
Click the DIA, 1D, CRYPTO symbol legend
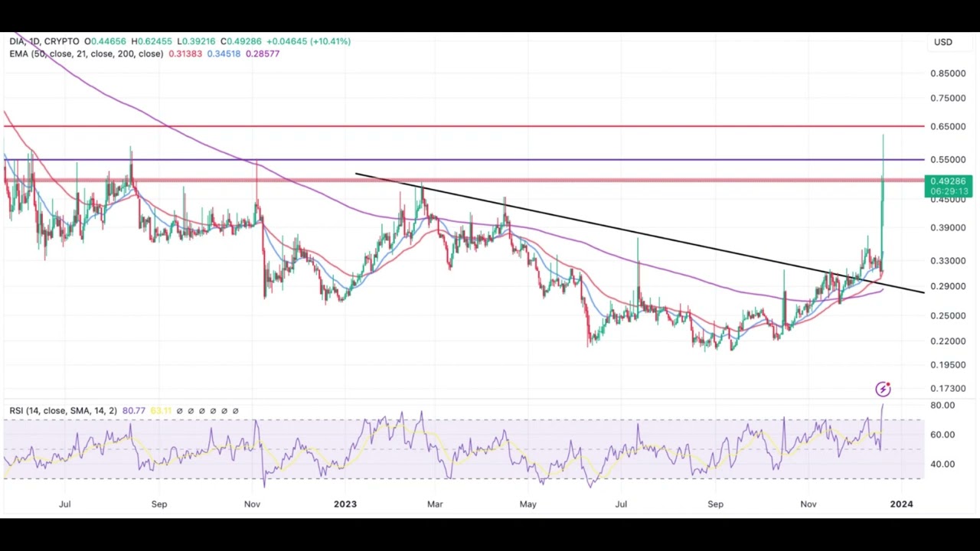(x=44, y=41)
